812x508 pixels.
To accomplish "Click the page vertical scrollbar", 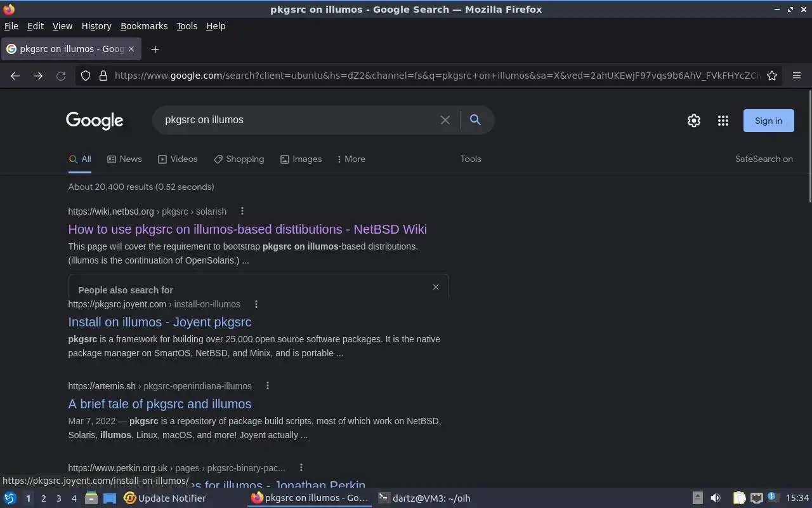I will (809, 147).
